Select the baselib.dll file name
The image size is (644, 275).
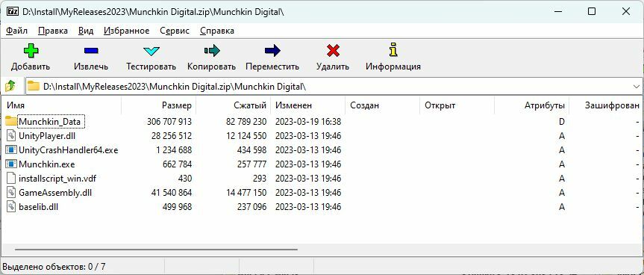pos(39,207)
